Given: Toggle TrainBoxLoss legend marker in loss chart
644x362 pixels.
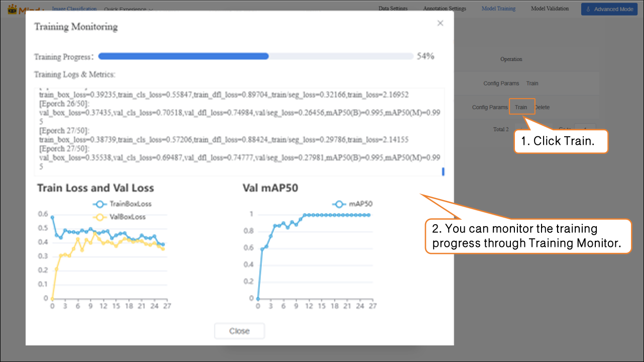Looking at the screenshot, I should pyautogui.click(x=99, y=204).
